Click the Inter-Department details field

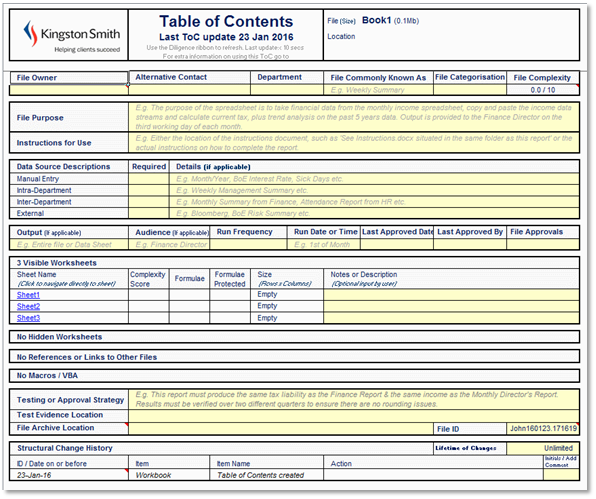click(x=374, y=202)
